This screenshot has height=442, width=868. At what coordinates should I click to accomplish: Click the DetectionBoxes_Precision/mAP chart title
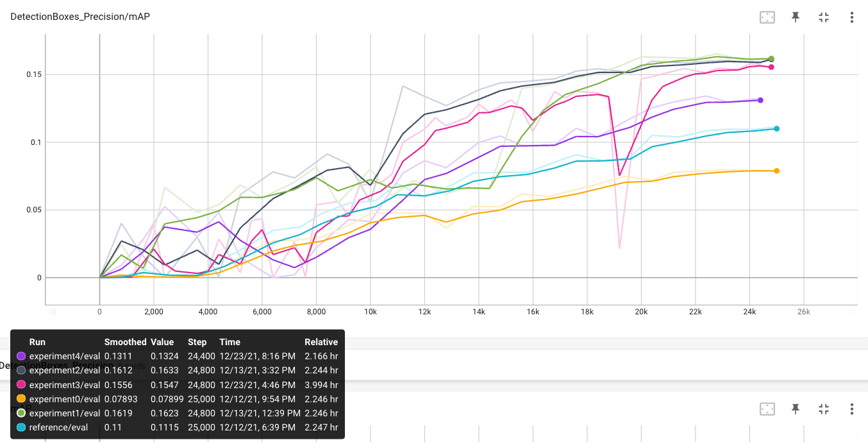pos(80,16)
